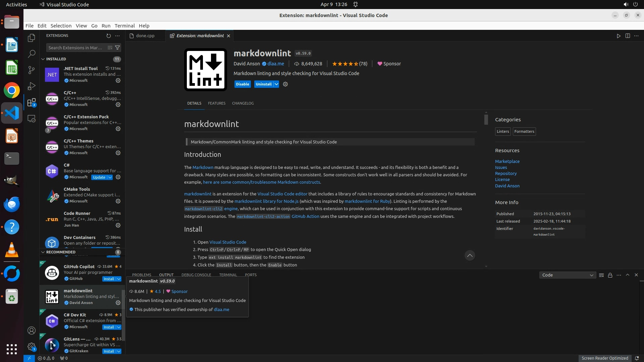Toggle Screen Reader Optimized status item
Screen dimensions: 644x362
pyautogui.click(x=605, y=358)
